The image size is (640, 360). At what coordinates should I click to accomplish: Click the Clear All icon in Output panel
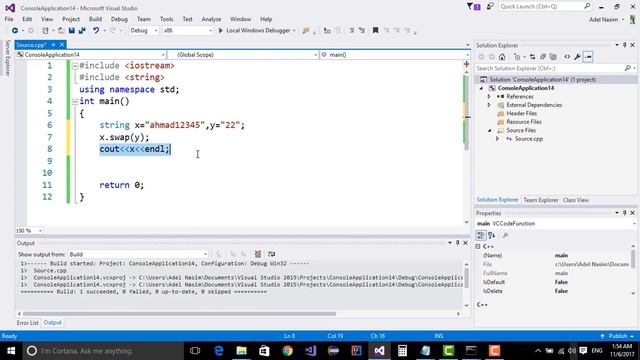pos(258,254)
